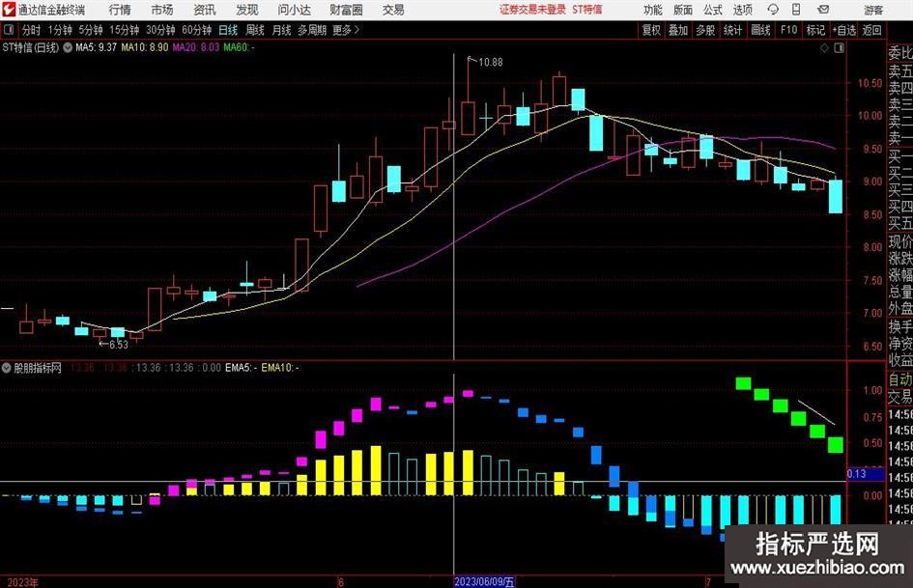Open the 发现 menu
Screen dimensions: 913x588
tap(247, 10)
